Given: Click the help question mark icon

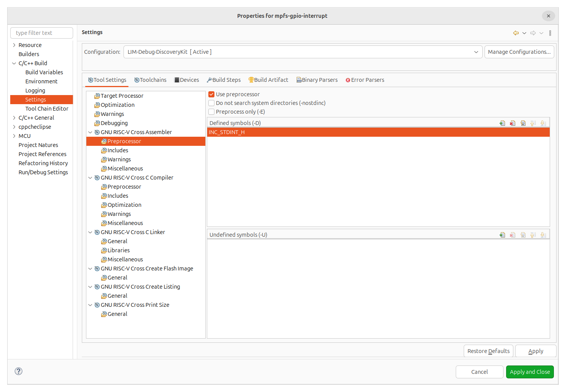Looking at the screenshot, I should [18, 371].
